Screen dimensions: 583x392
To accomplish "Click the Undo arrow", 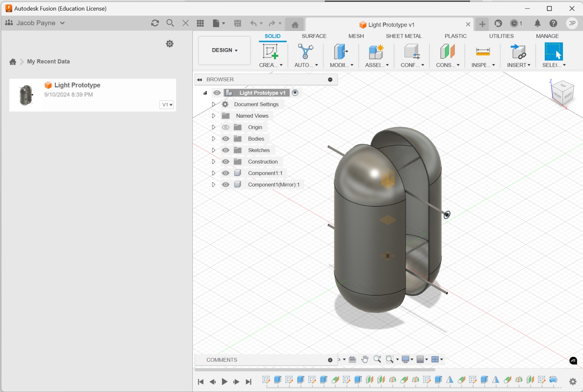I will (254, 23).
